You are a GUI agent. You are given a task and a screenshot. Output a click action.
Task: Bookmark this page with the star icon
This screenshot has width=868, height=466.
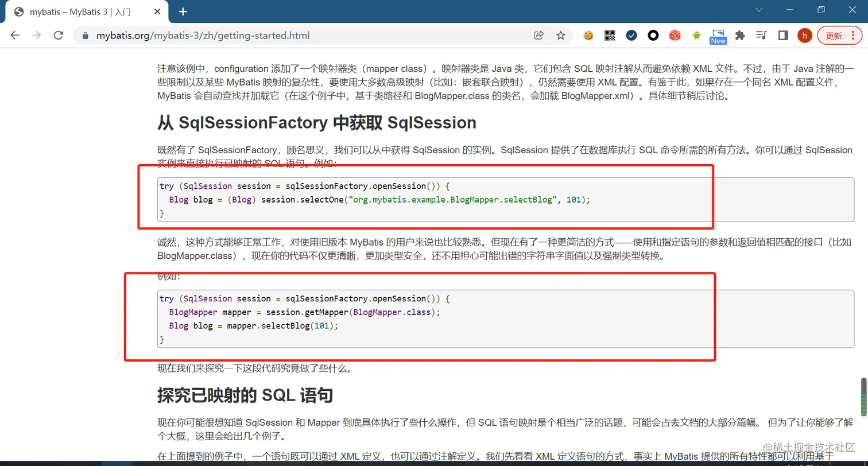(x=561, y=36)
